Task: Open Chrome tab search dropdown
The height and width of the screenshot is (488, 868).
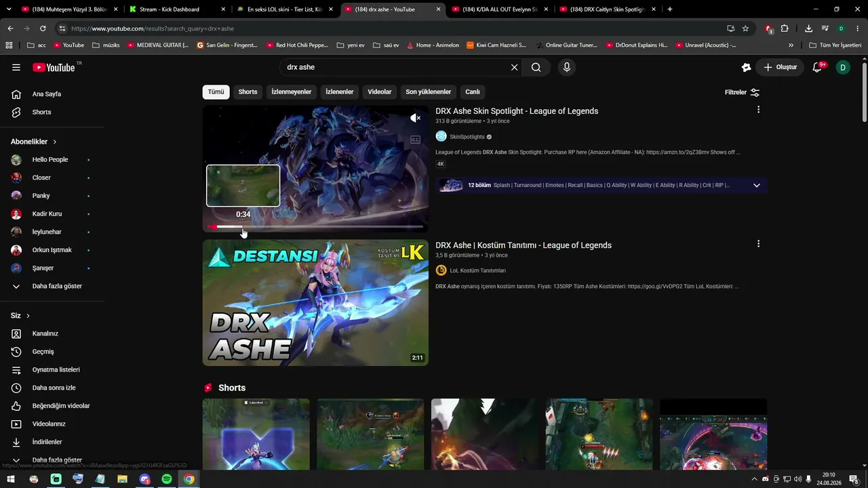Action: tap(9, 9)
